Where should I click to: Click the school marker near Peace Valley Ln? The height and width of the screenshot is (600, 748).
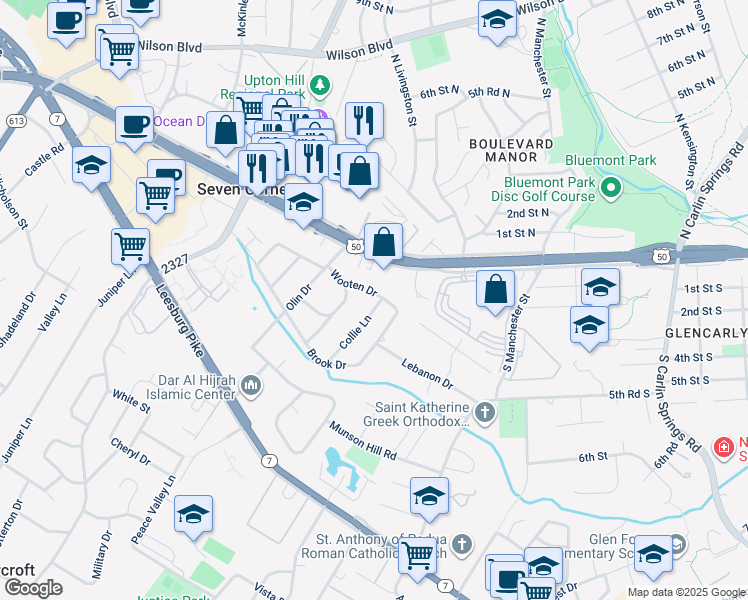pyautogui.click(x=193, y=515)
